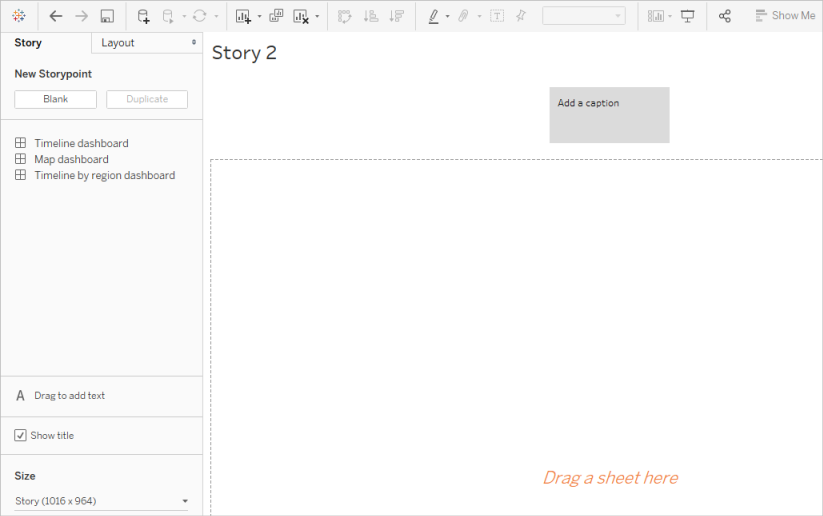This screenshot has height=516, width=823.
Task: Switch to the Layout tab
Action: (118, 43)
